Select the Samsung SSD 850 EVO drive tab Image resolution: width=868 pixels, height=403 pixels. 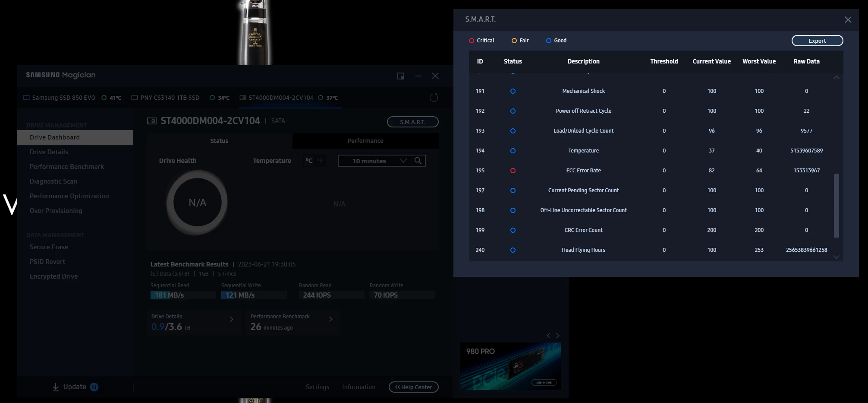tap(72, 98)
